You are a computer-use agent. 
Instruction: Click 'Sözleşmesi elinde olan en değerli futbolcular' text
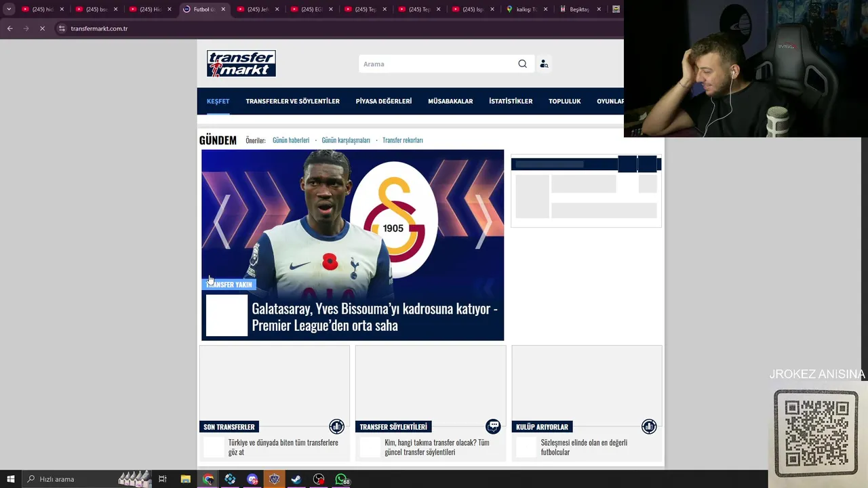tap(584, 447)
